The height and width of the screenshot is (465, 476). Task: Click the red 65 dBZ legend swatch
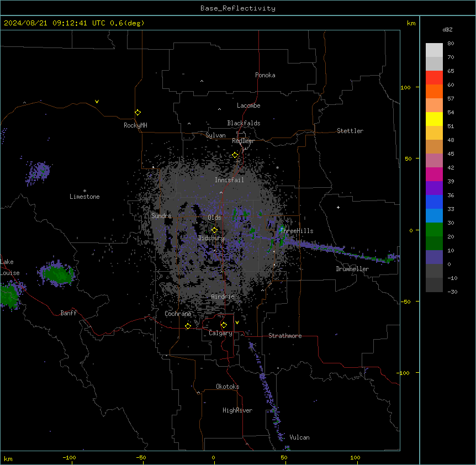(x=434, y=77)
